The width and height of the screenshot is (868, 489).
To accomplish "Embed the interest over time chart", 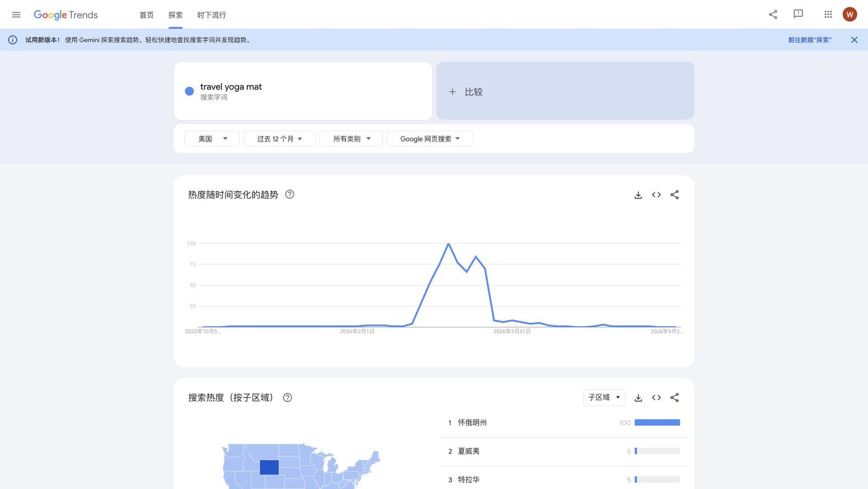I will pyautogui.click(x=657, y=195).
